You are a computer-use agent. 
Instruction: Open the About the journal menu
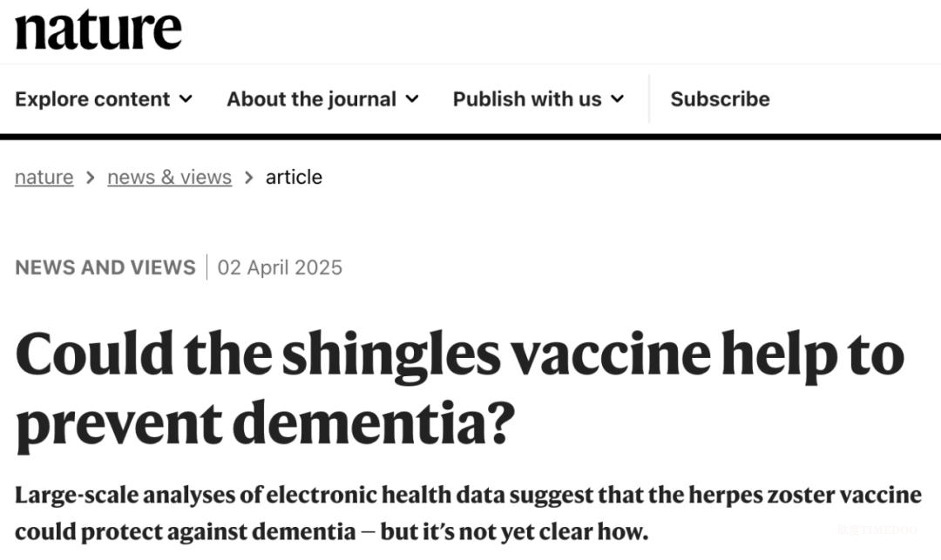311,99
